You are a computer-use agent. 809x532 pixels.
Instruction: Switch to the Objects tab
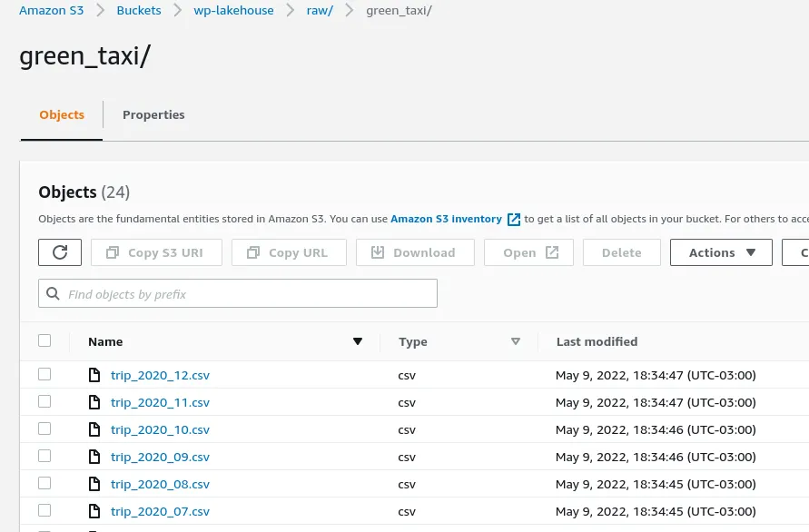point(62,114)
